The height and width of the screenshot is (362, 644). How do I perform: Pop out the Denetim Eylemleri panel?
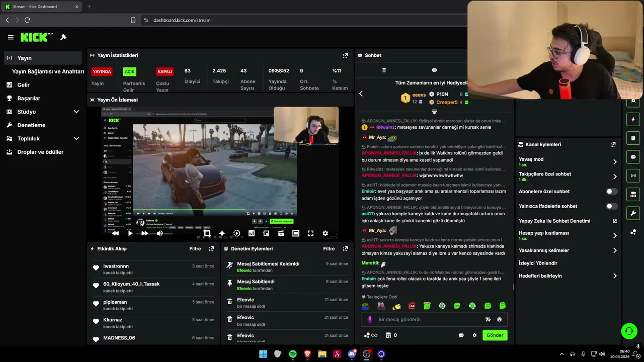point(345,249)
